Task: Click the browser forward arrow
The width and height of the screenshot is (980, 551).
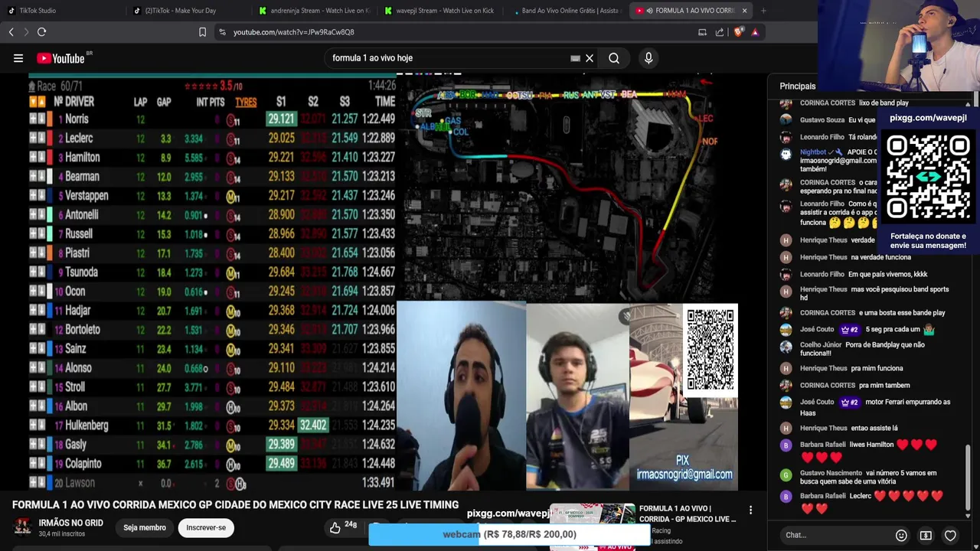Action: click(26, 32)
